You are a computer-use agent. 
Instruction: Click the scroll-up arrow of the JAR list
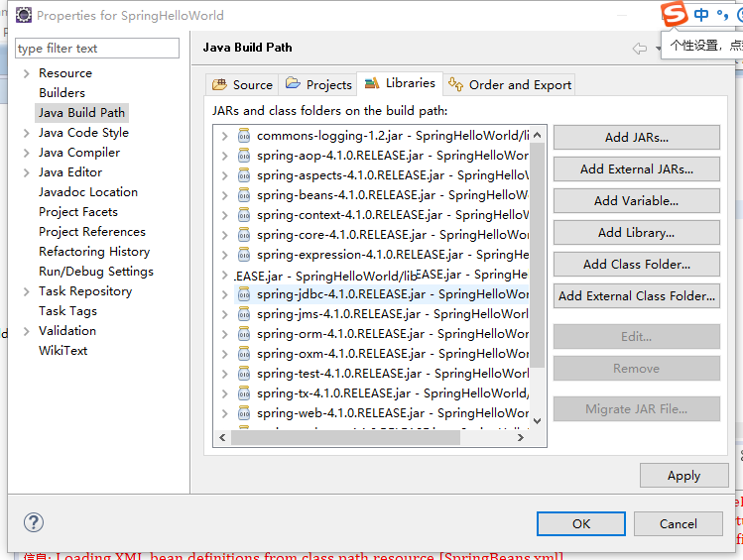pos(538,136)
